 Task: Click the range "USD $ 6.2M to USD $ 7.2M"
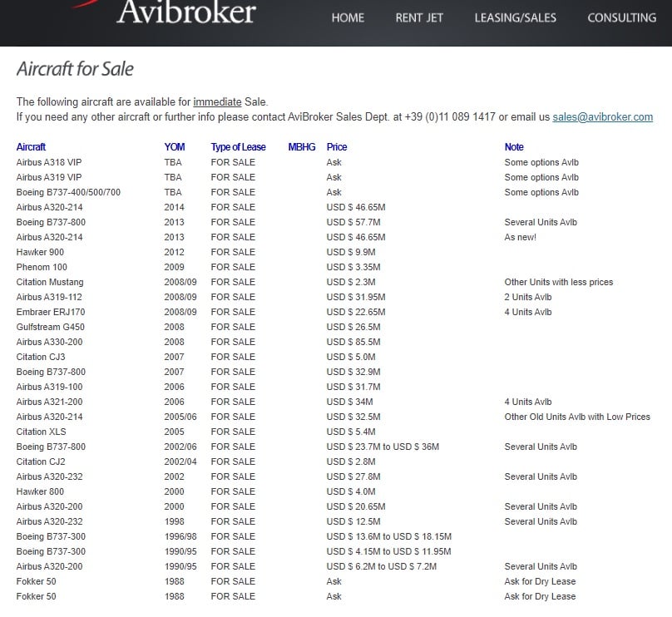(x=382, y=567)
